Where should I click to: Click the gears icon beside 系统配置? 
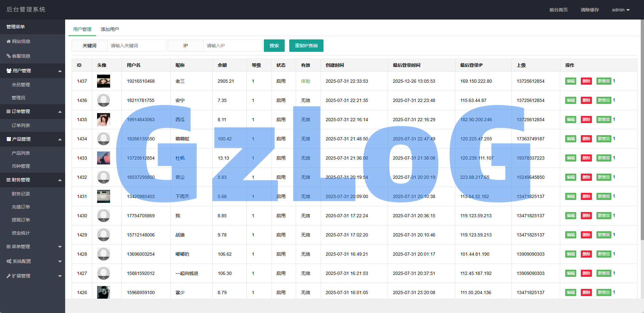(x=9, y=261)
